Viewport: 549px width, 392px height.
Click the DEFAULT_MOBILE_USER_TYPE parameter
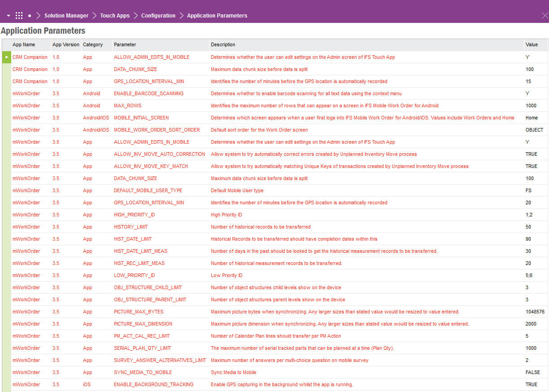pyautogui.click(x=148, y=190)
